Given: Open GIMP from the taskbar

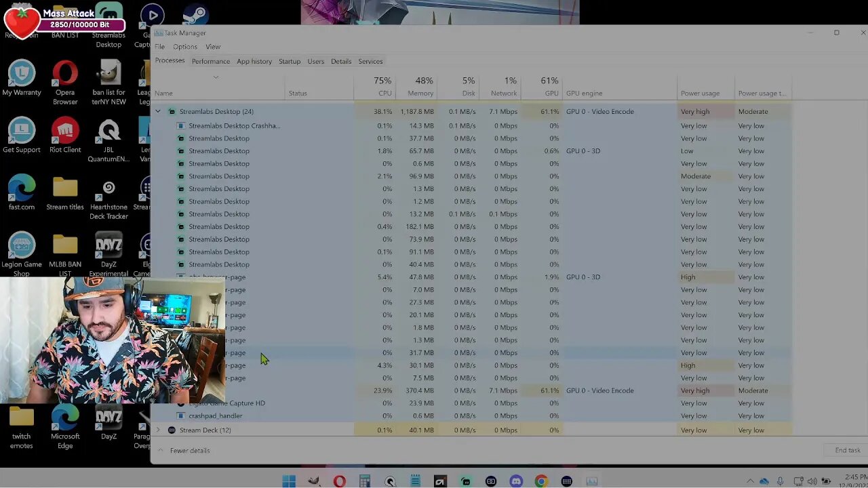Looking at the screenshot, I should (314, 481).
